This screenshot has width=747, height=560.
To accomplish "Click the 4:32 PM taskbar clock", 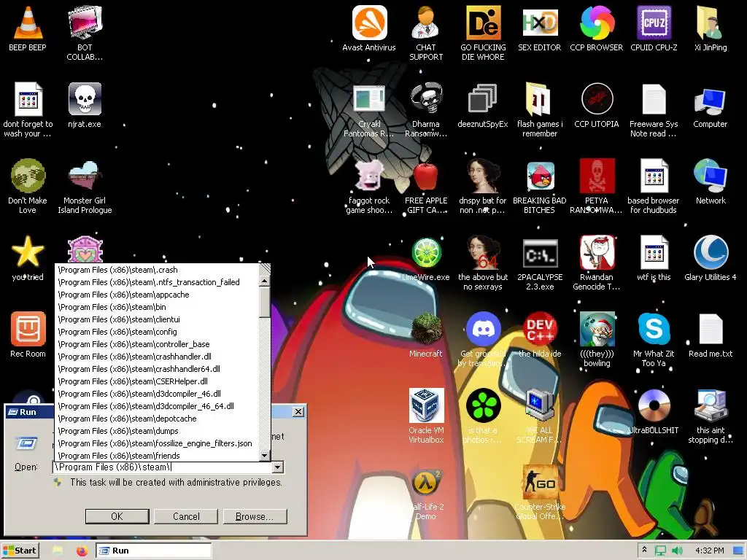I will 709,551.
